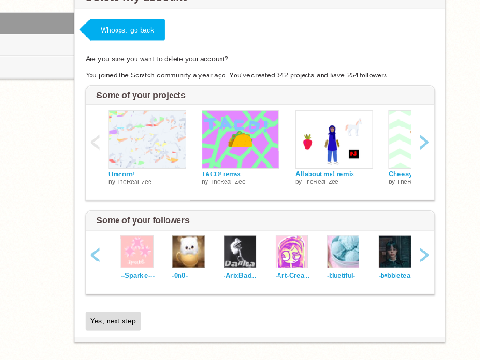Viewport: 480px width, 360px height.
Task: Open the green chevron project thumbnail
Action: 400,139
